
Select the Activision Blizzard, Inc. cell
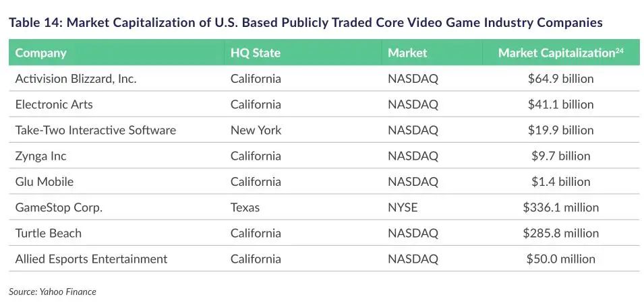[76, 79]
